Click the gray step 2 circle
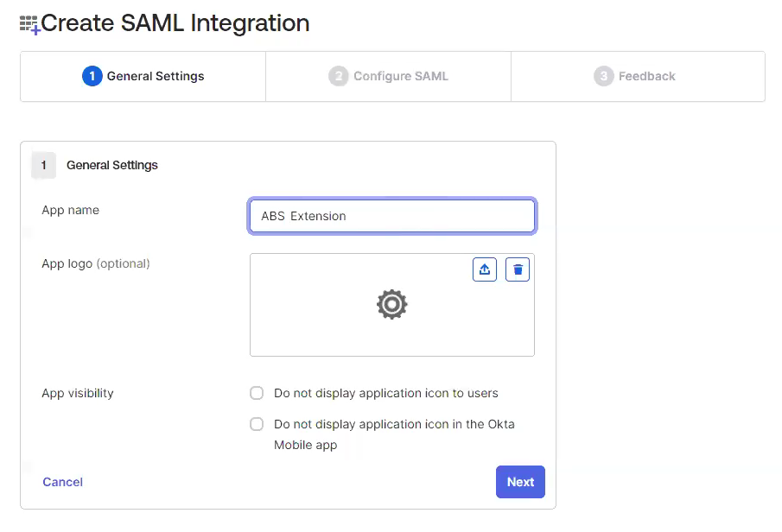 click(x=338, y=76)
